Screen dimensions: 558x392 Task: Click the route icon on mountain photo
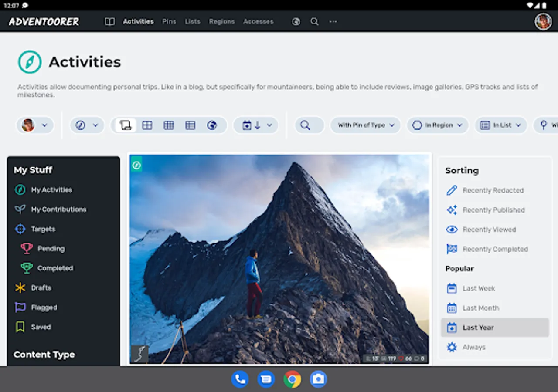click(139, 354)
